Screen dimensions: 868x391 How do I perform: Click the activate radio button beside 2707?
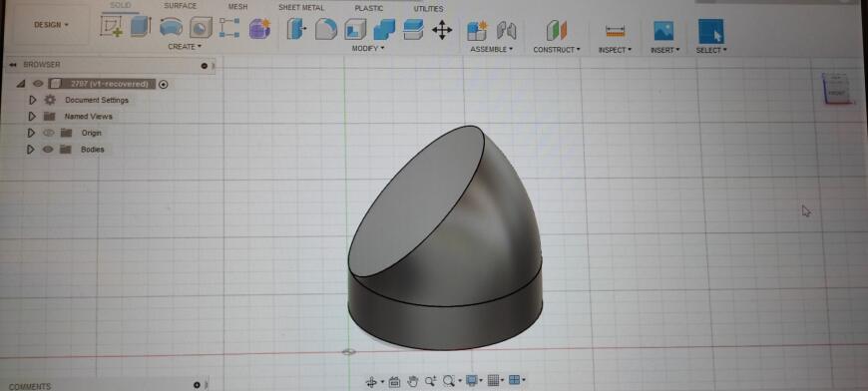point(164,85)
